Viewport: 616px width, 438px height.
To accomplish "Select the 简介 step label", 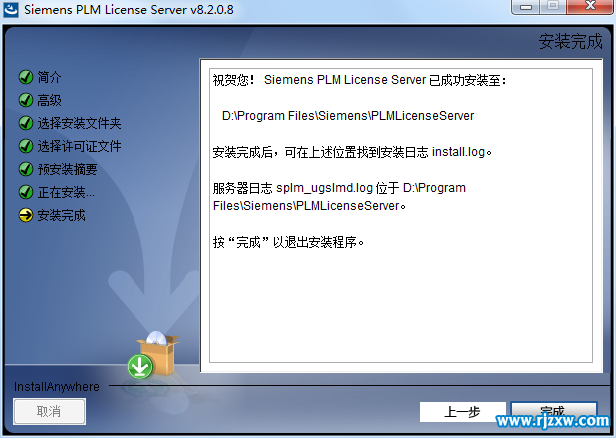I will click(x=50, y=77).
